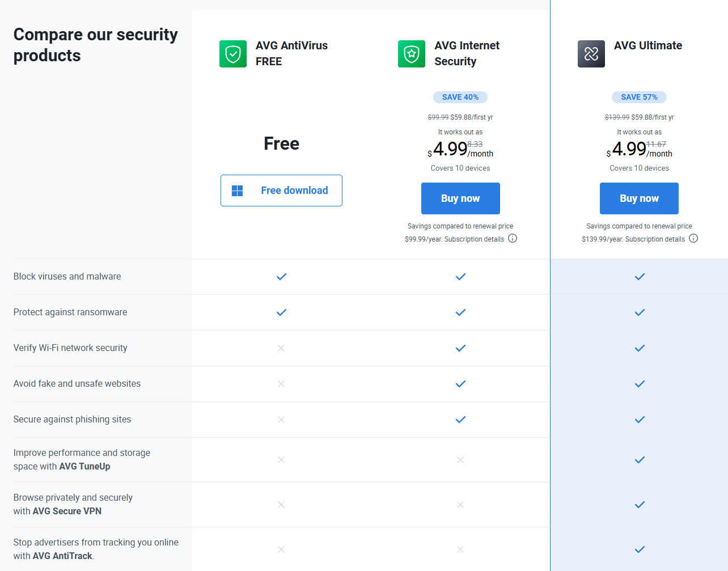Click the AVG Ultimate product icon
The height and width of the screenshot is (571, 728).
591,54
